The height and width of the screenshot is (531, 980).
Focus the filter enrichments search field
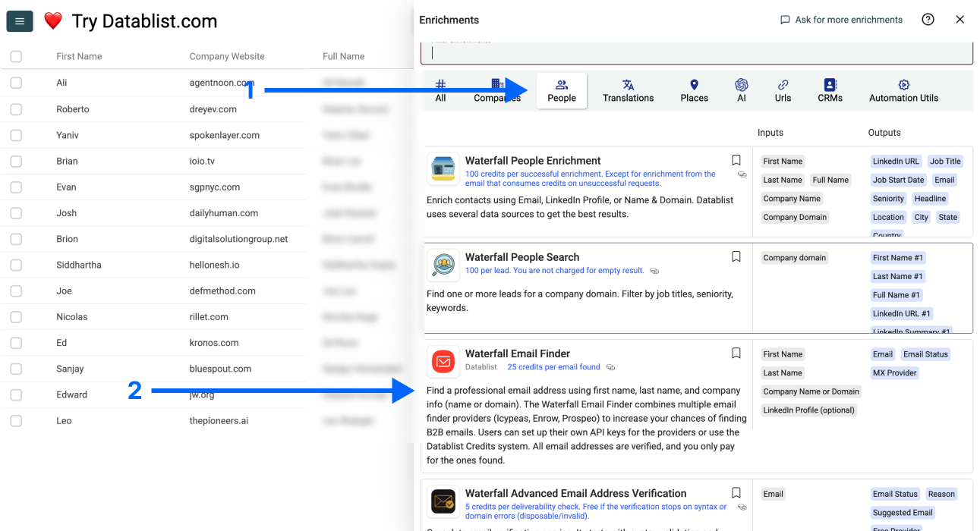(x=696, y=53)
